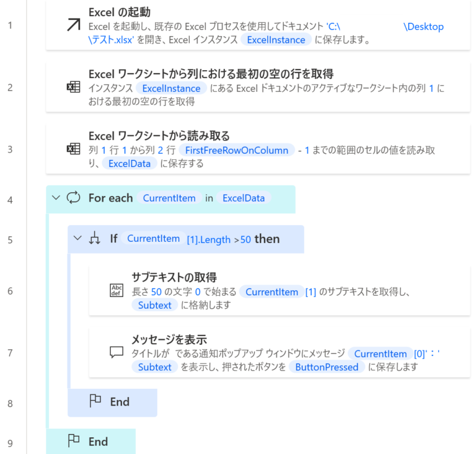
Task: Select the メッセージを表示 action title
Action: click(169, 339)
